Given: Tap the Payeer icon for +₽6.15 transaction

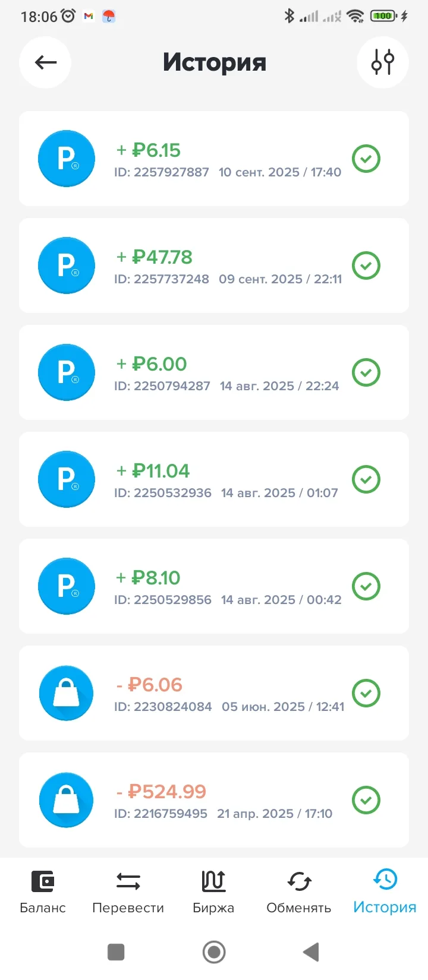Looking at the screenshot, I should click(67, 159).
